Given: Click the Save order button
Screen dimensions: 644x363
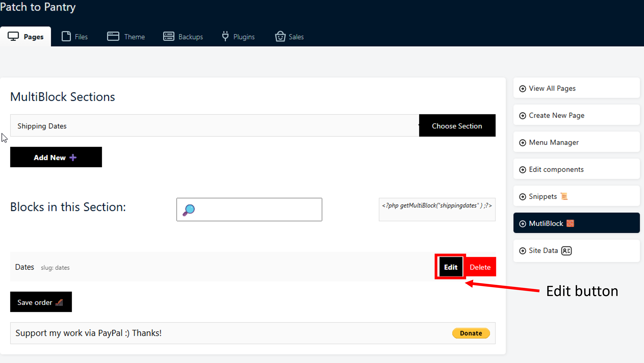Looking at the screenshot, I should coord(41,302).
